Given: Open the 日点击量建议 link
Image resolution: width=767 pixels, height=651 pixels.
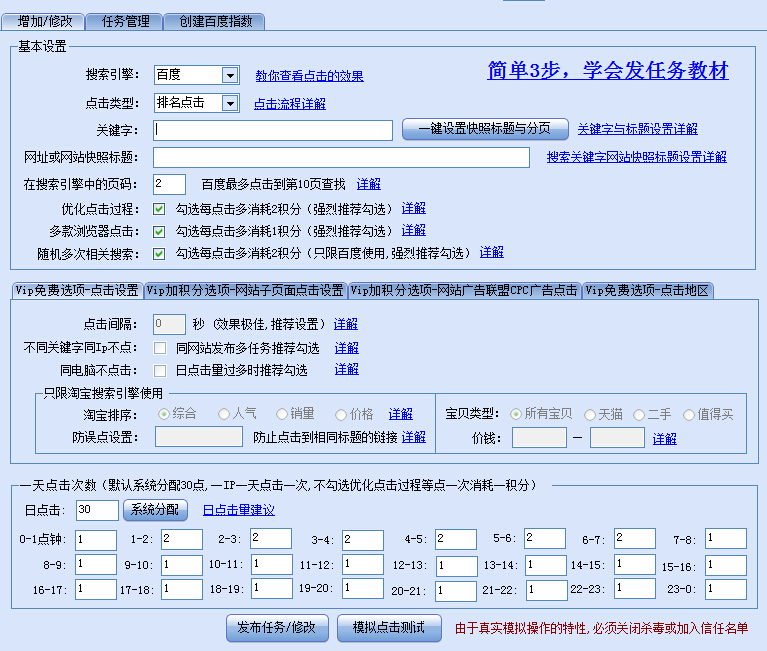Looking at the screenshot, I should point(239,510).
